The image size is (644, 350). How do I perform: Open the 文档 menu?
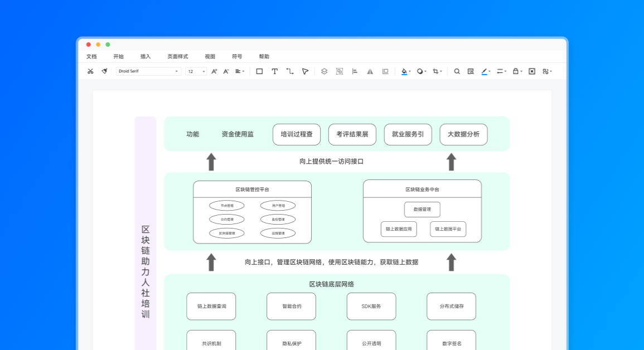pyautogui.click(x=91, y=57)
